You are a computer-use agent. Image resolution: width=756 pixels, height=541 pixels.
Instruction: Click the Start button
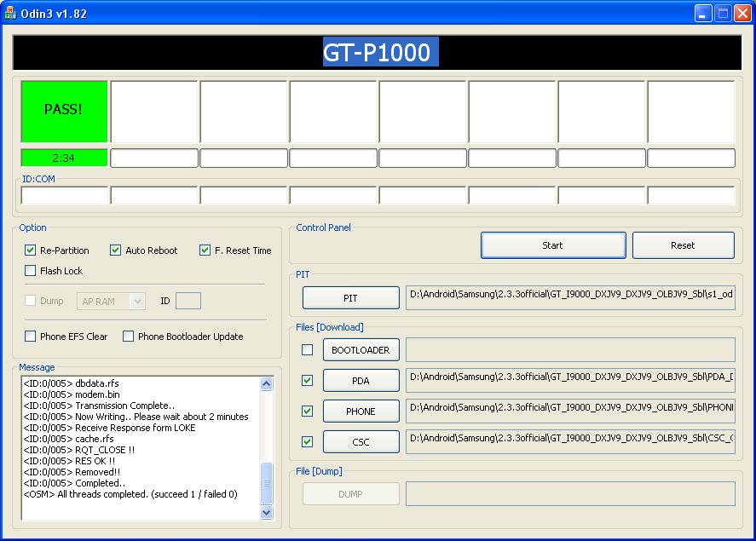[553, 245]
